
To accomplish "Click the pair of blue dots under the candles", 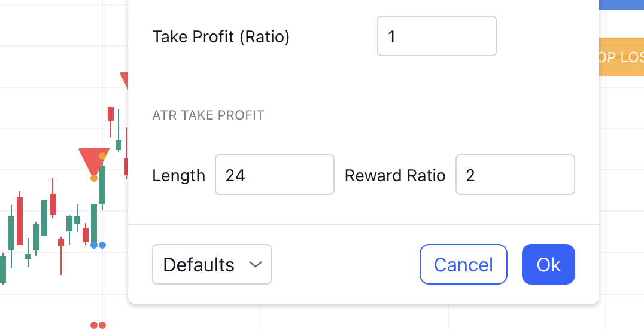I will click(98, 245).
